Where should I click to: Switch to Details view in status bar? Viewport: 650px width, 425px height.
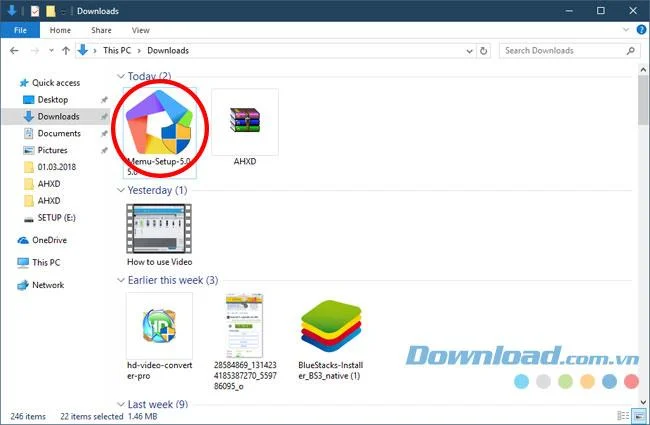coord(623,415)
